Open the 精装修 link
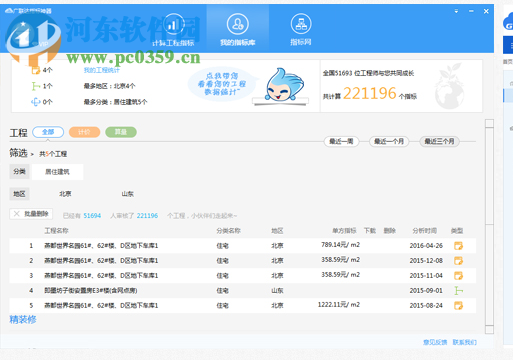This screenshot has width=513, height=360. click(x=23, y=320)
